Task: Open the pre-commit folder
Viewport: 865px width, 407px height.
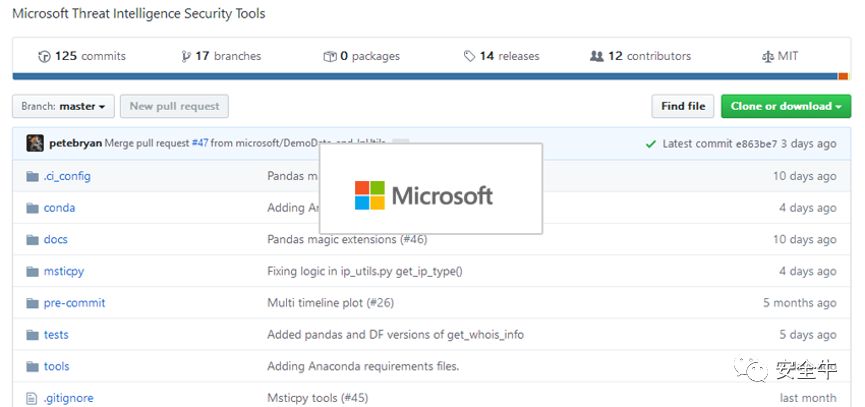Action: [74, 303]
